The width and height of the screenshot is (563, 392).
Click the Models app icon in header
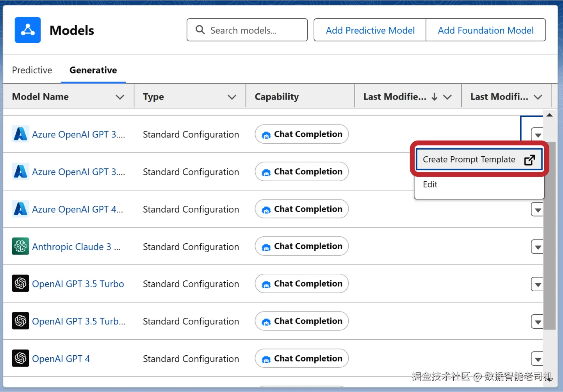tap(28, 30)
